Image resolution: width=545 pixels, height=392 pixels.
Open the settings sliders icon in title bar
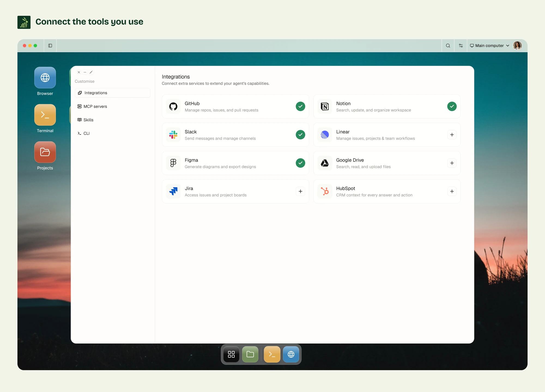(x=461, y=46)
